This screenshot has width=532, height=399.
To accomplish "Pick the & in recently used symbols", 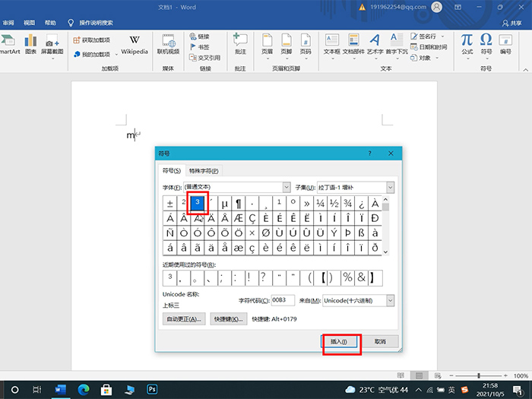I will (x=362, y=278).
